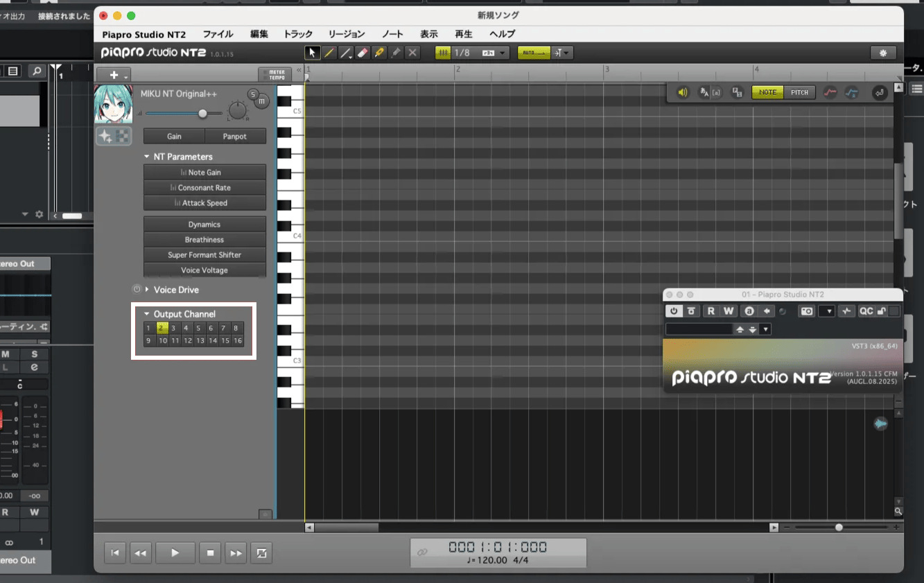Click the settings gear icon at top right
Image resolution: width=924 pixels, height=583 pixels.
(x=882, y=53)
